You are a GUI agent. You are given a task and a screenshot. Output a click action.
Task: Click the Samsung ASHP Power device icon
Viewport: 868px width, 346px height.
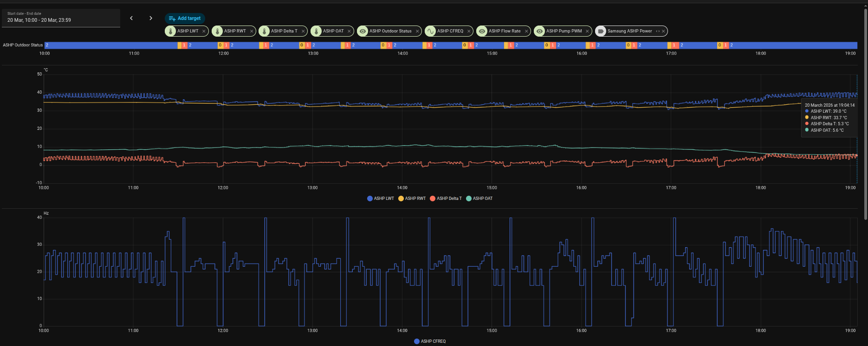(x=601, y=31)
